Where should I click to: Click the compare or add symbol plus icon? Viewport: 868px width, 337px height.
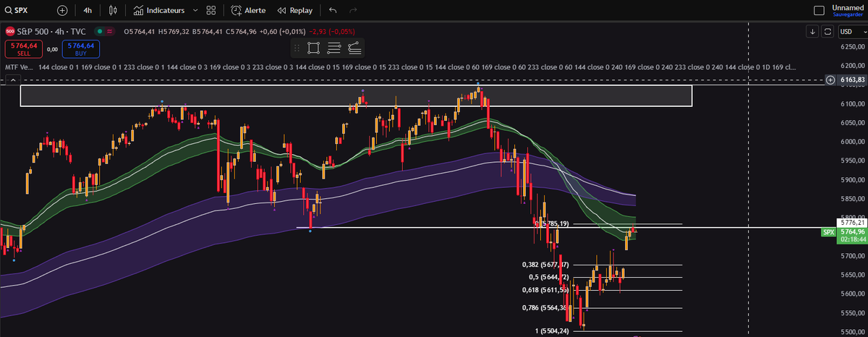click(62, 11)
